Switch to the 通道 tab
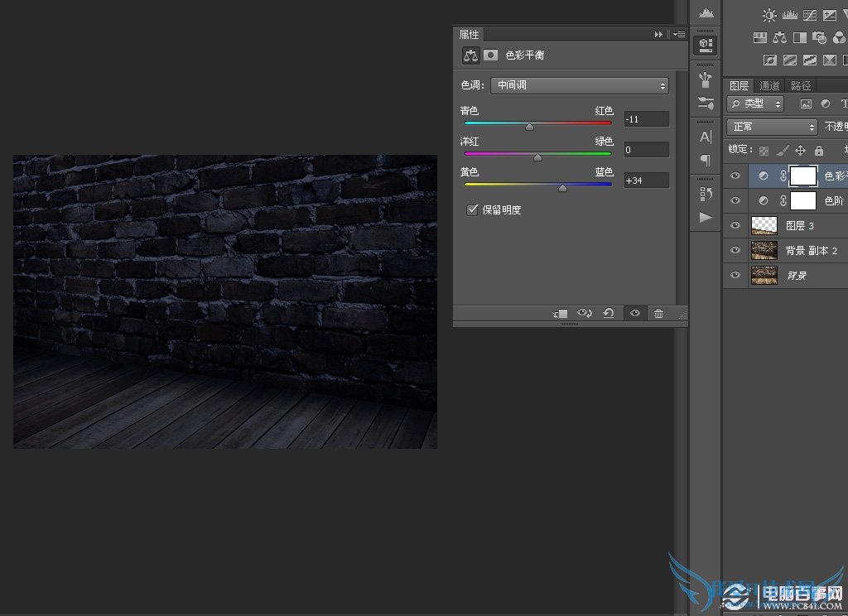The height and width of the screenshot is (616, 848). point(769,85)
